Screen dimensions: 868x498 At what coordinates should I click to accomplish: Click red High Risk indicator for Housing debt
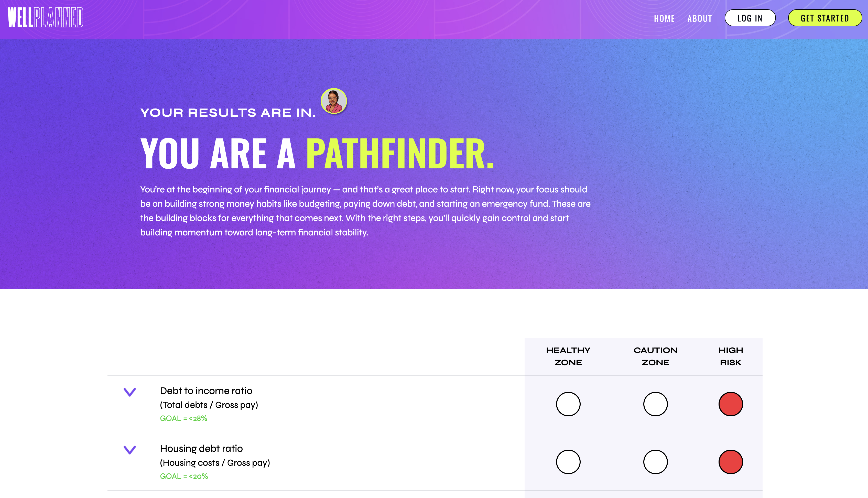click(731, 462)
